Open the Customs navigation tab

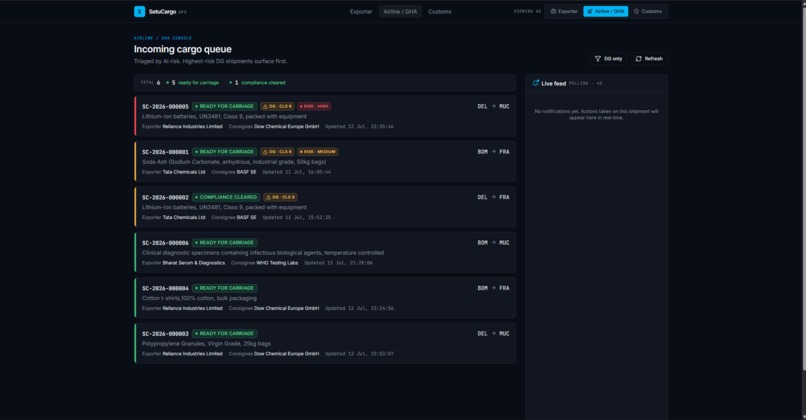pos(439,11)
